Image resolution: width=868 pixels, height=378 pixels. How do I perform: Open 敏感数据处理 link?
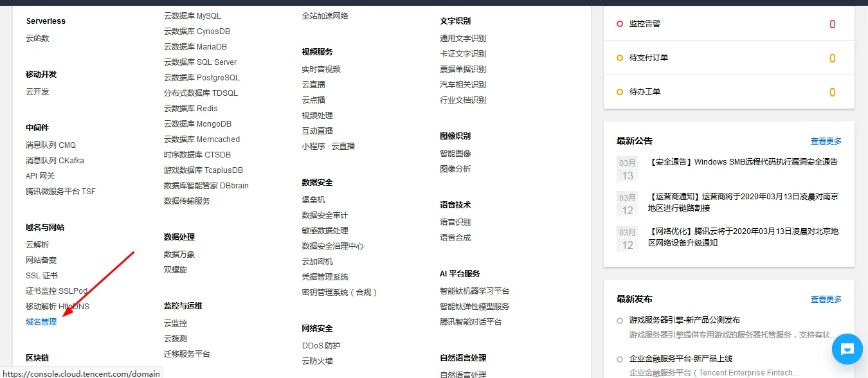click(x=325, y=231)
